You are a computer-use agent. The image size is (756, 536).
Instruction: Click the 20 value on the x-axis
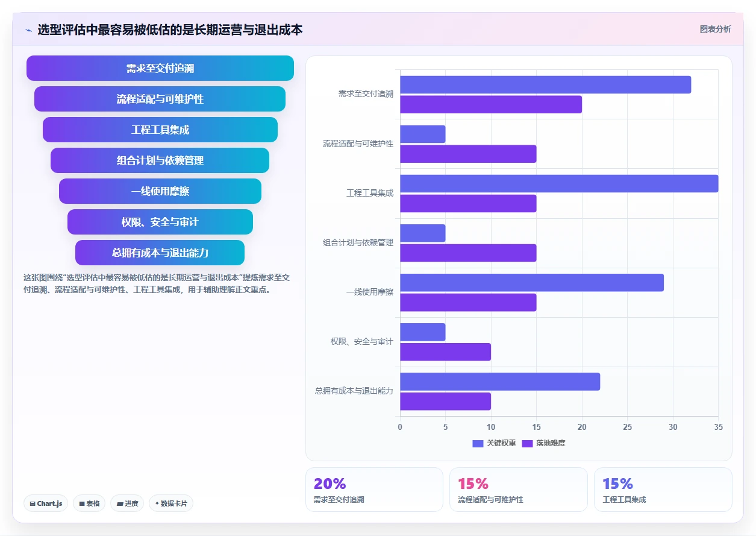pyautogui.click(x=582, y=427)
